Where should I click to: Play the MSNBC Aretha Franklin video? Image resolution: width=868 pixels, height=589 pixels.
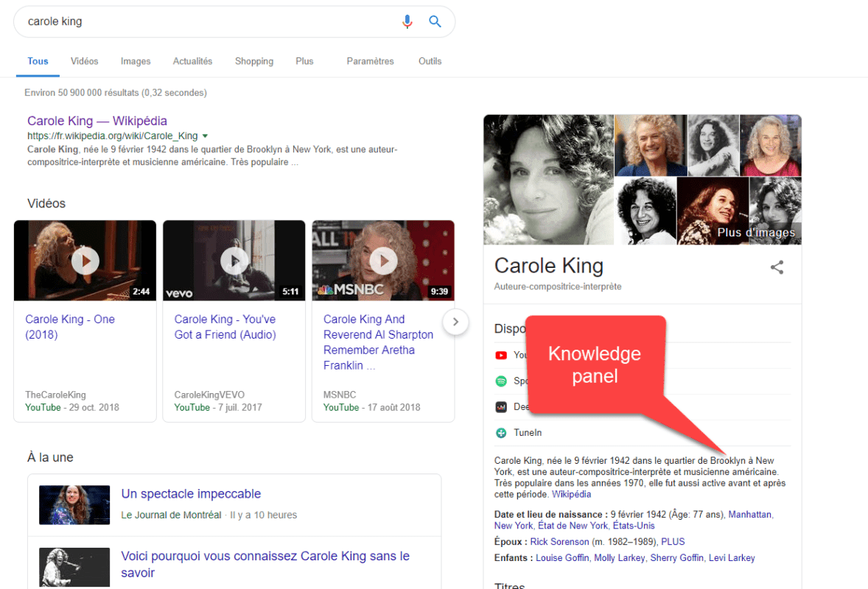[384, 261]
